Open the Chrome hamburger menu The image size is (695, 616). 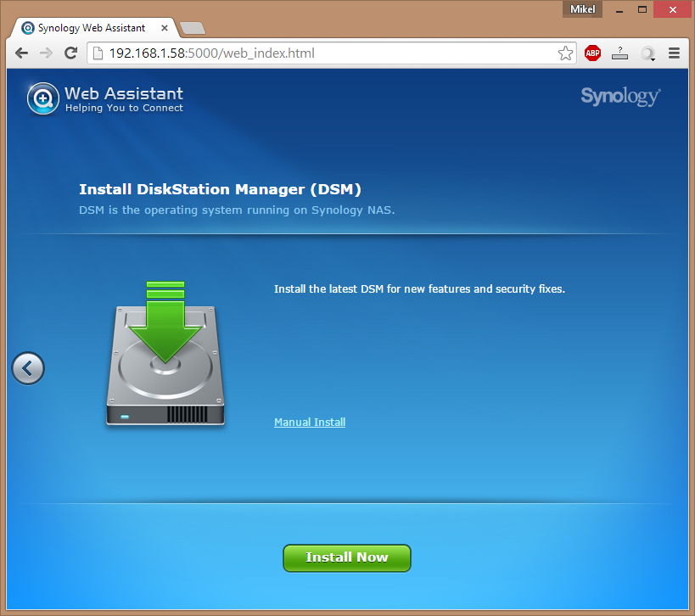click(x=674, y=53)
